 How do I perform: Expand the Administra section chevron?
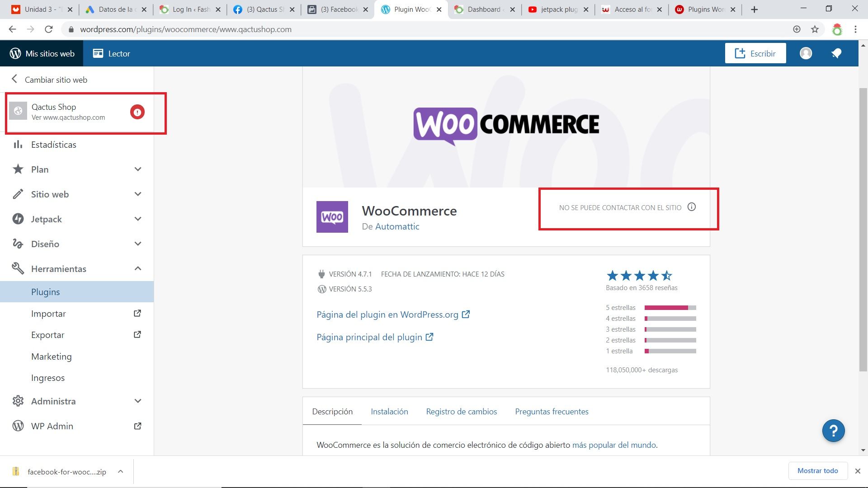138,401
